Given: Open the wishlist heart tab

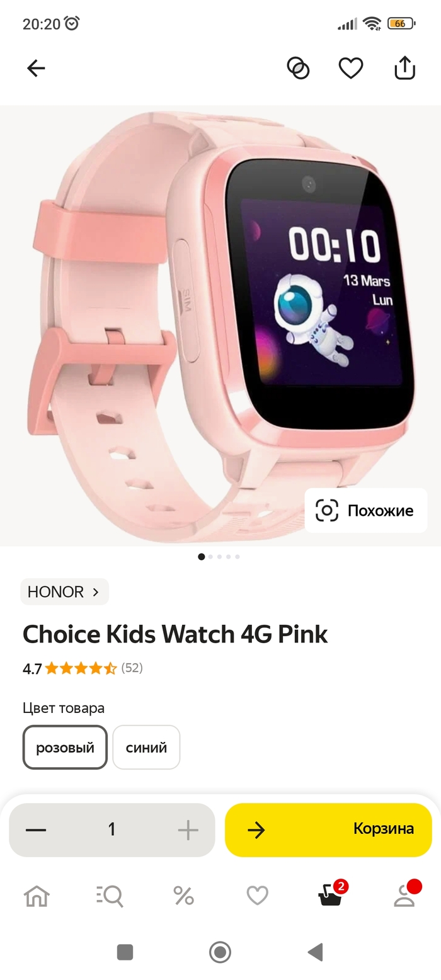Looking at the screenshot, I should click(x=257, y=896).
